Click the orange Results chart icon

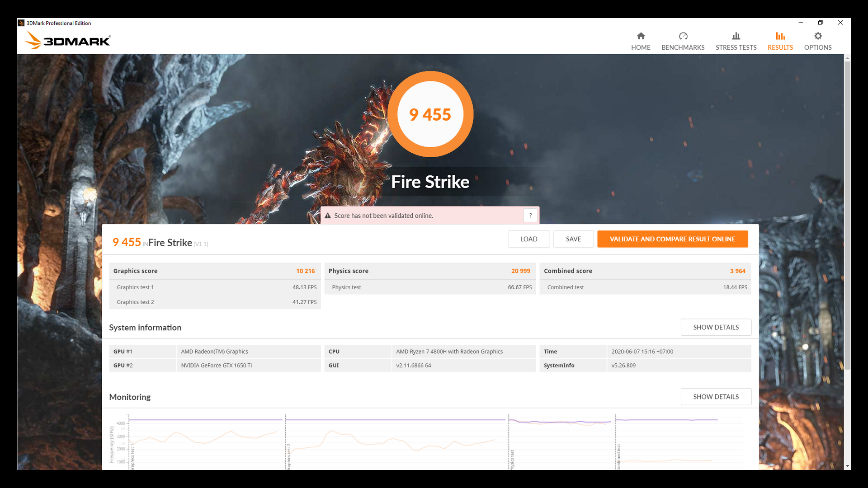780,36
